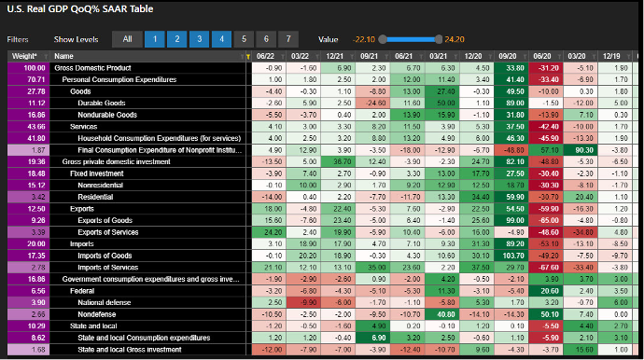Open the filter icon on the 03/20 column
Image resolution: width=644 pixels, height=360 pixels.
click(594, 57)
